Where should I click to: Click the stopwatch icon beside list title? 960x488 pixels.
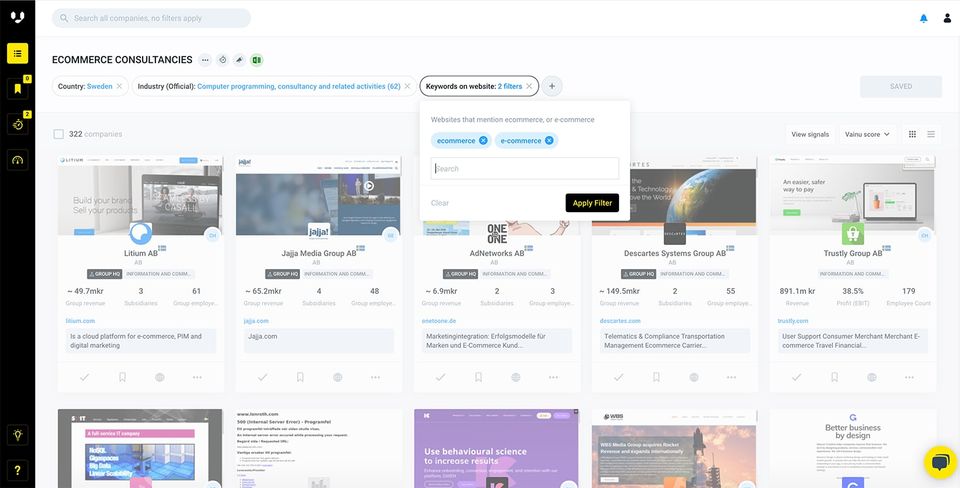pos(223,60)
